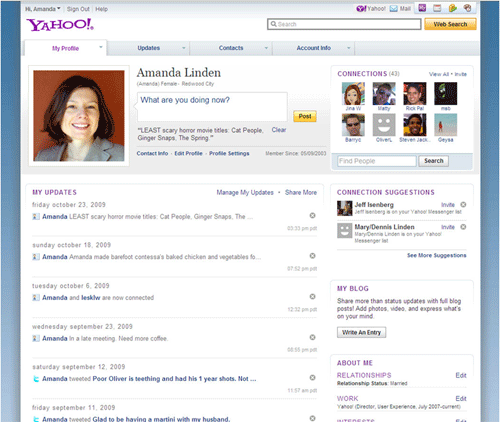
Task: Edit the Relationships section
Action: coord(461,375)
